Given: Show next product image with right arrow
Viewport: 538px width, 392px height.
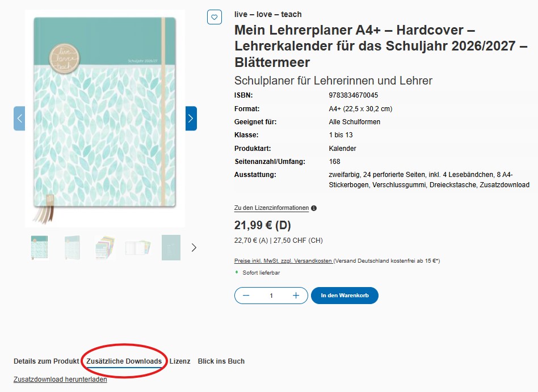Looking at the screenshot, I should click(x=191, y=119).
